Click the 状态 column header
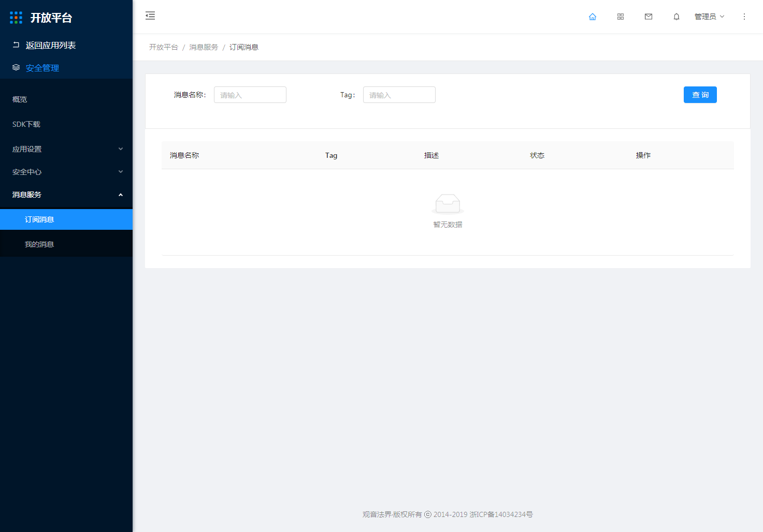Viewport: 763px width, 532px height. coord(537,155)
